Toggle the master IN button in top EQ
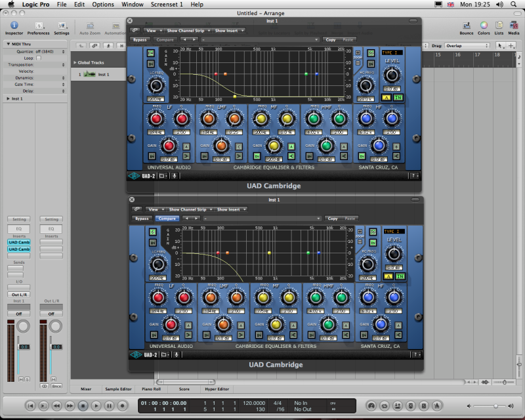 (x=398, y=98)
